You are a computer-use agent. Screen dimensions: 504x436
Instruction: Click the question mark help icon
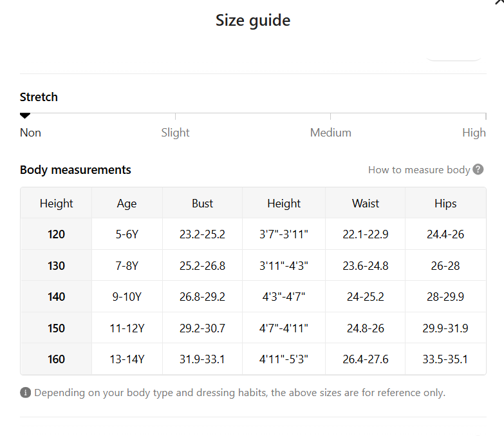click(x=478, y=169)
